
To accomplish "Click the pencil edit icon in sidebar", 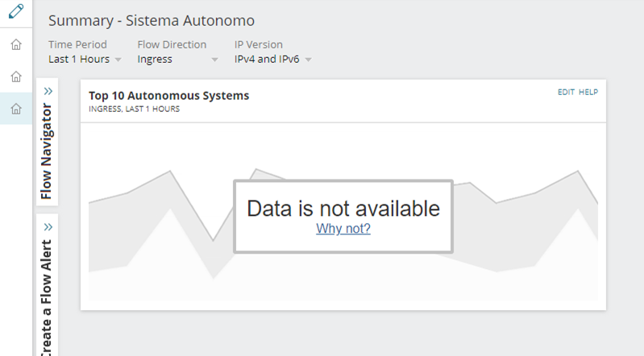I will [x=15, y=13].
